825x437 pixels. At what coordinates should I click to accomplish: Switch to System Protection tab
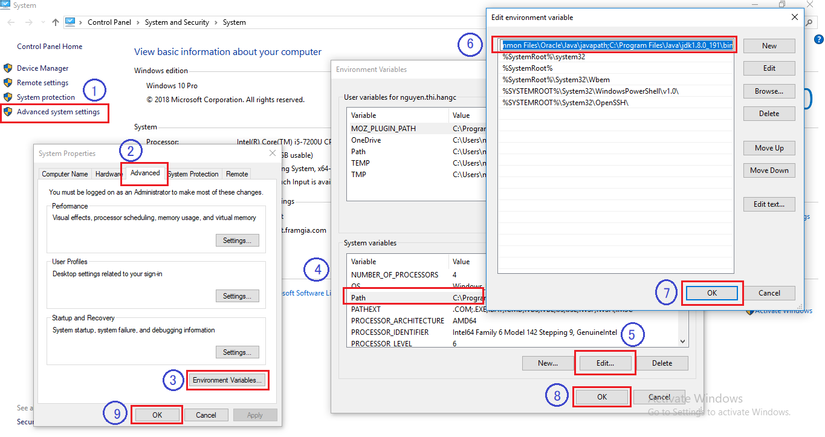click(x=193, y=174)
